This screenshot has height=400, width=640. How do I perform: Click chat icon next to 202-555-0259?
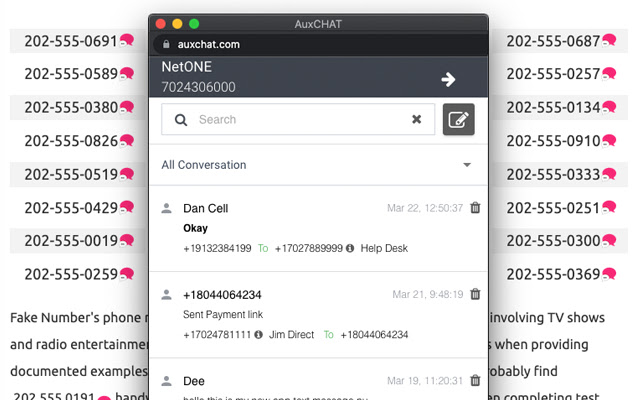(127, 273)
